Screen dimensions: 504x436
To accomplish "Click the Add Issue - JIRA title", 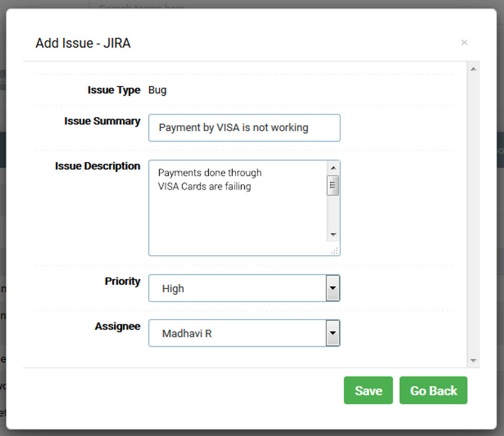I will tap(83, 43).
